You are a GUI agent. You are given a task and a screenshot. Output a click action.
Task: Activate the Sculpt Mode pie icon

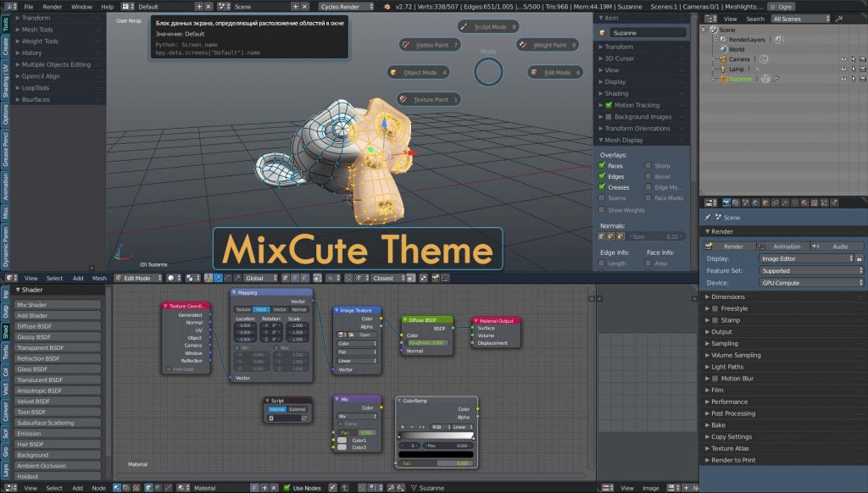(x=464, y=26)
